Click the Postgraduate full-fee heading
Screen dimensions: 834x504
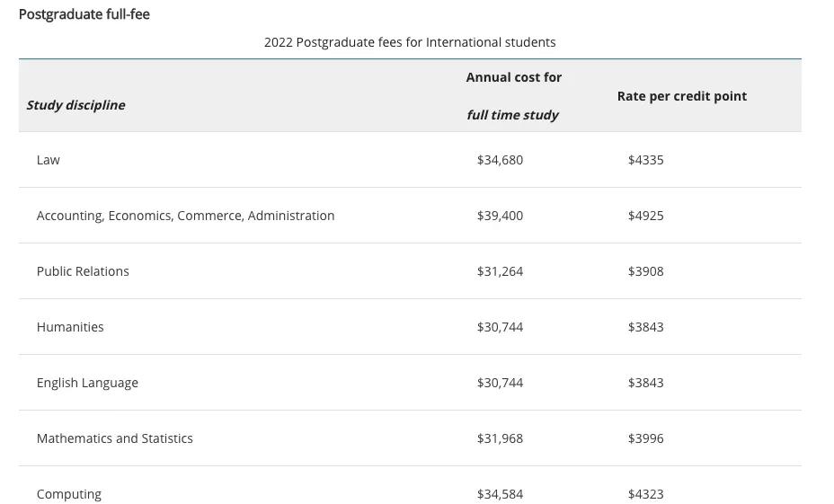[84, 14]
